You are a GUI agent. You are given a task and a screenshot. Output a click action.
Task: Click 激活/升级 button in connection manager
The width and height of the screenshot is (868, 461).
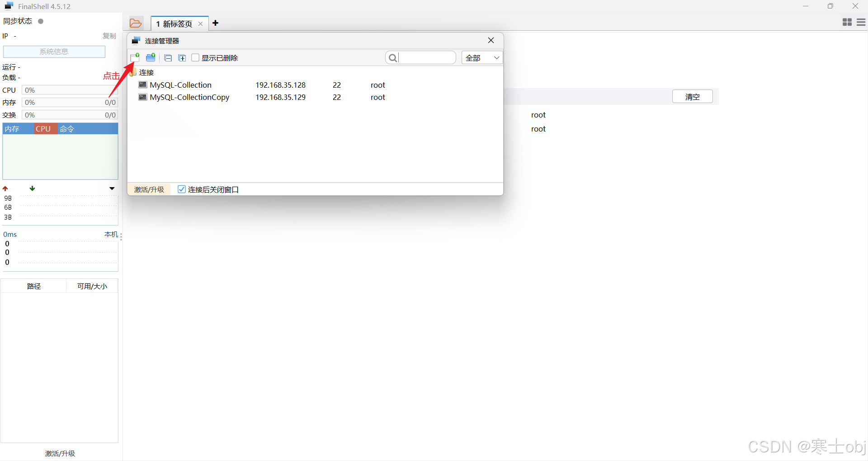point(149,189)
